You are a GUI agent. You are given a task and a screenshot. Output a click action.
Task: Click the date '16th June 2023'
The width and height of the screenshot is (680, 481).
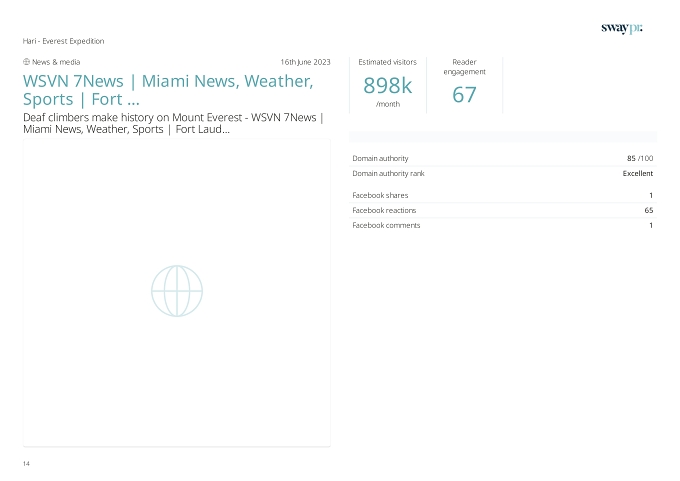(305, 62)
